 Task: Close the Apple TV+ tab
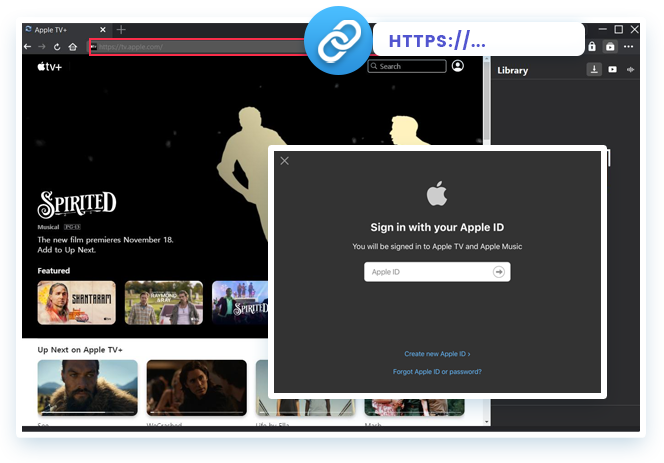[102, 30]
